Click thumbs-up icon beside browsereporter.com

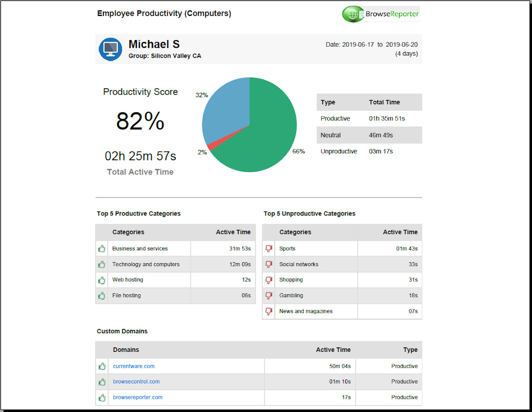[102, 397]
